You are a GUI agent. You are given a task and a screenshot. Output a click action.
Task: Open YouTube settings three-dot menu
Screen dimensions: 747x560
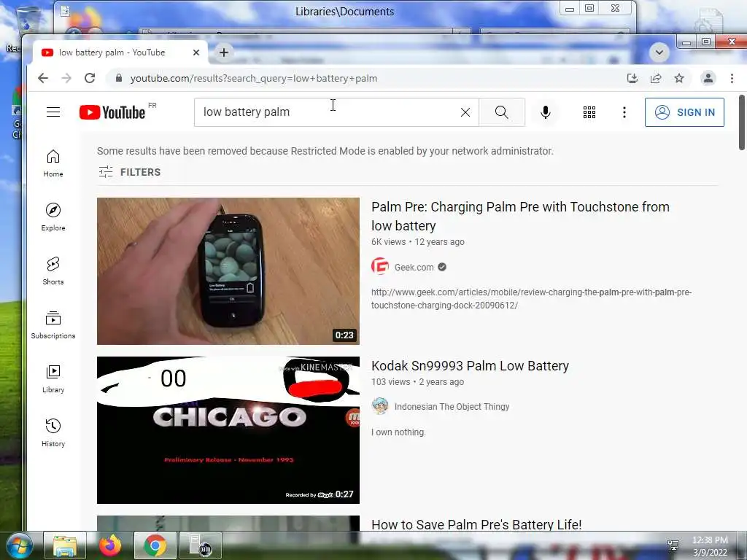click(x=624, y=112)
